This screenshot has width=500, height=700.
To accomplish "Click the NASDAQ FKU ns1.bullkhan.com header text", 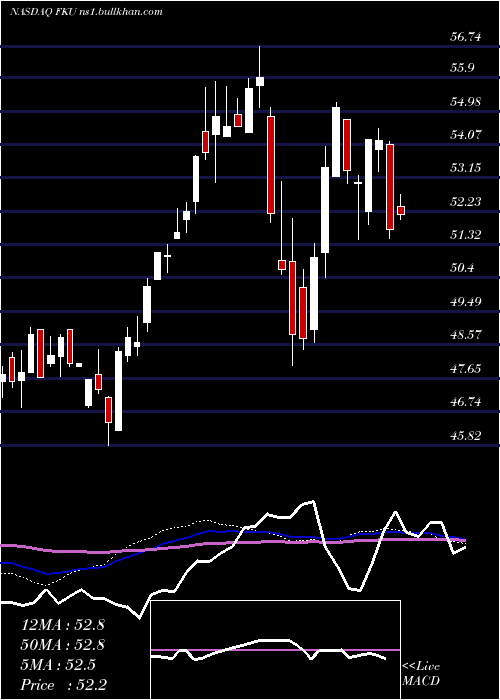I will click(86, 12).
